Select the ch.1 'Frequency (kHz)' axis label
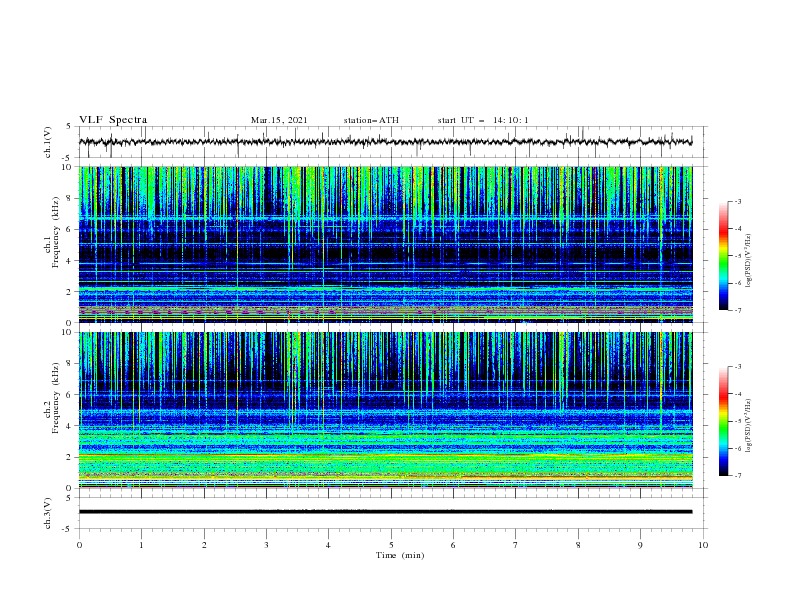The image size is (792, 612). tap(56, 233)
